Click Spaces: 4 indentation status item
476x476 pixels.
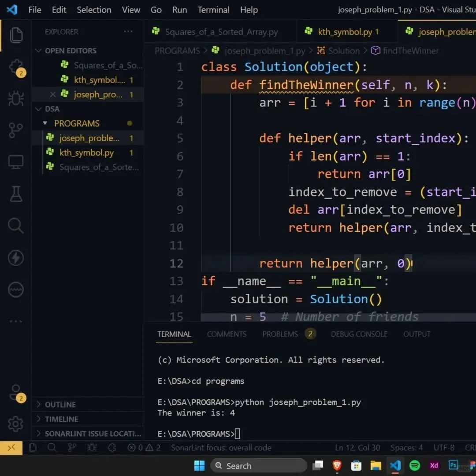pos(407,448)
